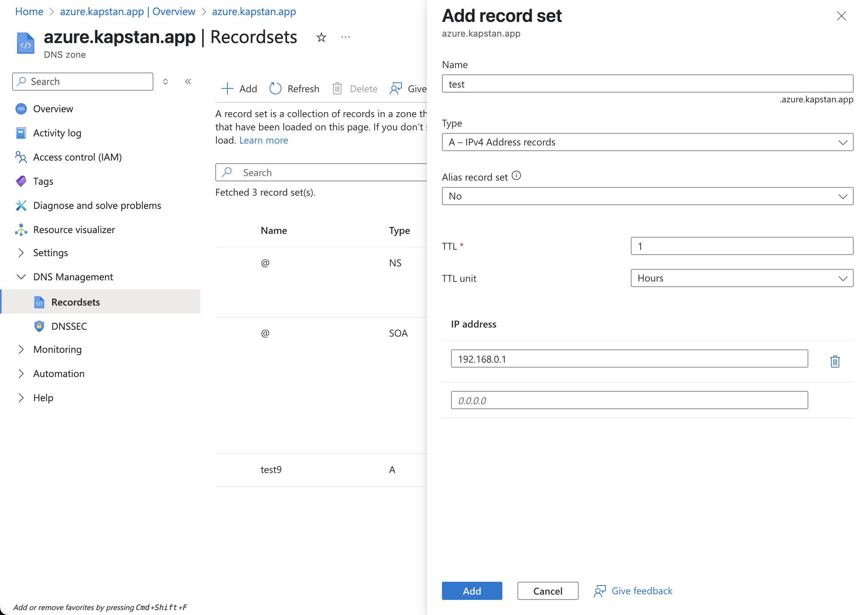
Task: Click the Name column header
Action: [274, 230]
